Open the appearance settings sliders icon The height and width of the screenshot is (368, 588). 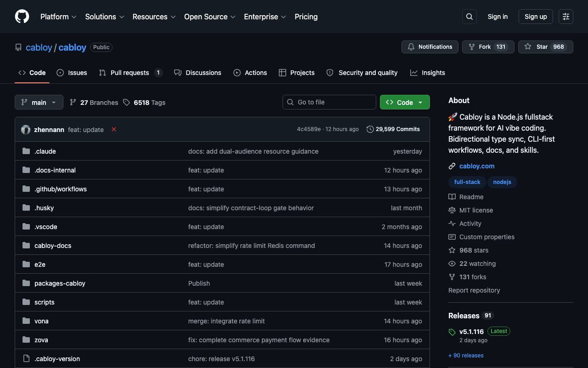(566, 17)
